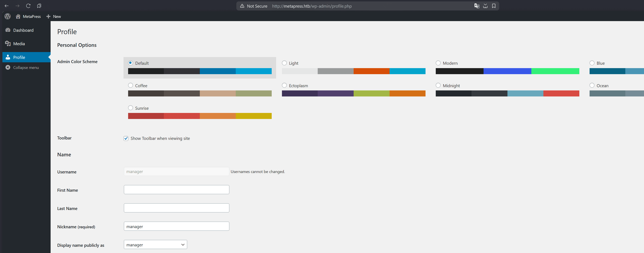Click the WordPress logo icon
This screenshot has height=253, width=644.
point(7,16)
